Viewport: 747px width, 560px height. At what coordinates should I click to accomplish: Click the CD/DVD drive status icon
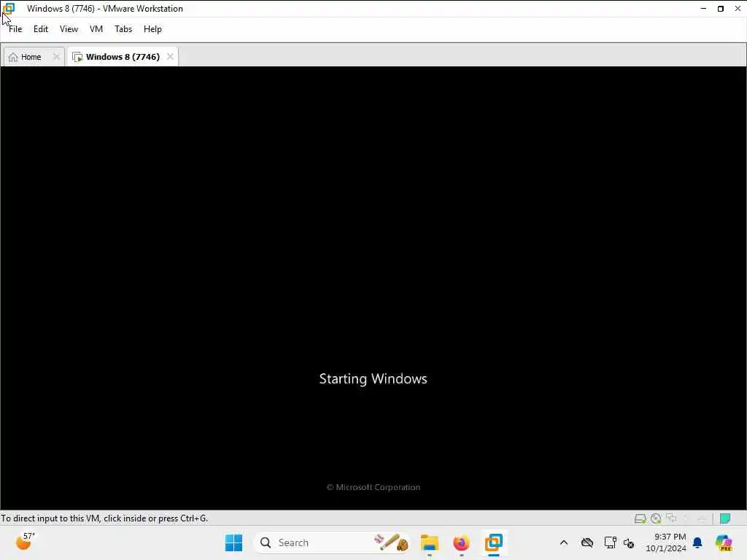coord(656,518)
